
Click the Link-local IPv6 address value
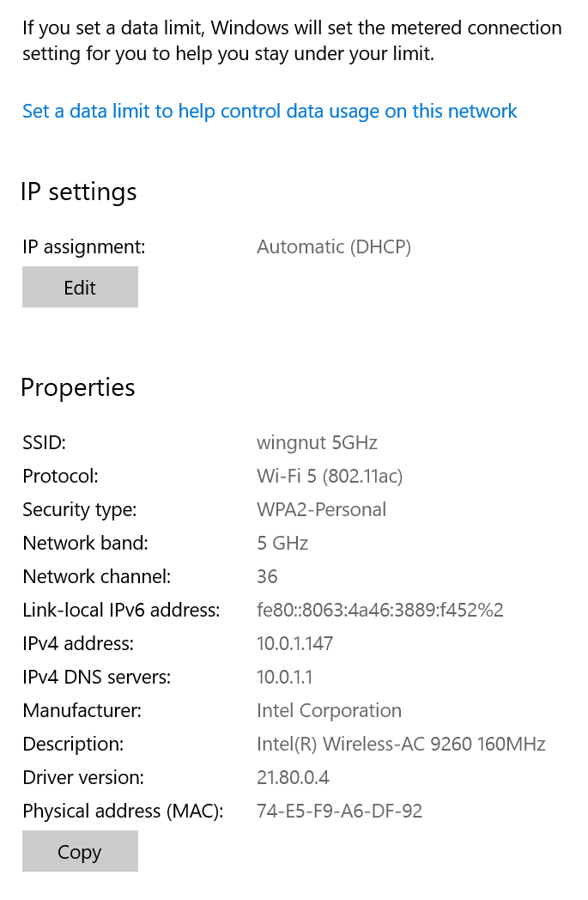(x=379, y=610)
